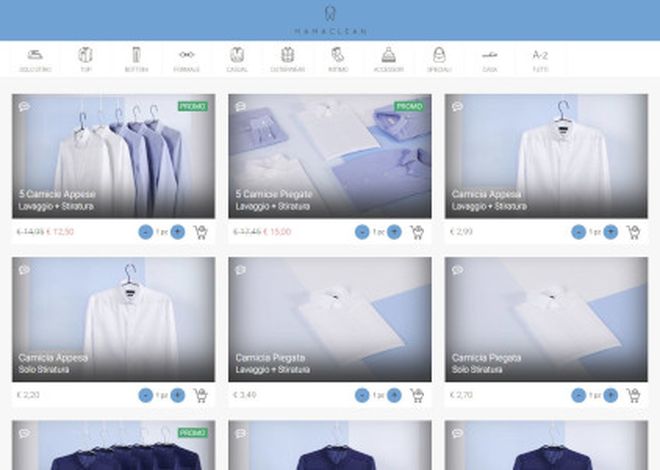Viewport: 660px width, 470px height.
Task: Open Camicia Appesa Lavaggio + Stiratura image
Action: 546,156
